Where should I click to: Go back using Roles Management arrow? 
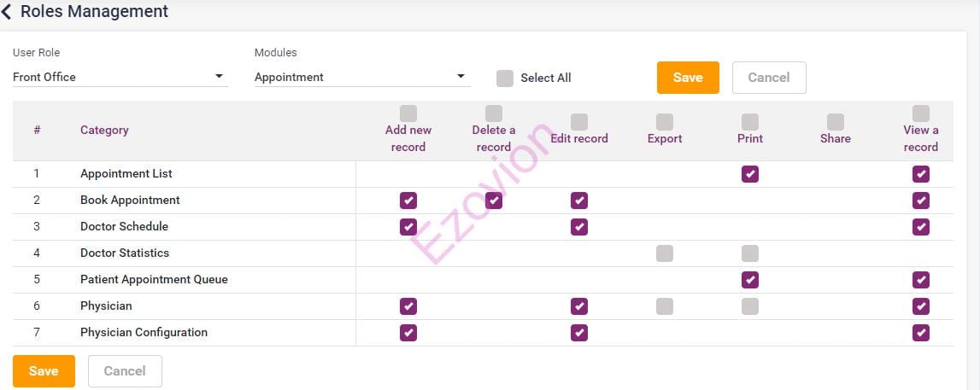coord(8,12)
